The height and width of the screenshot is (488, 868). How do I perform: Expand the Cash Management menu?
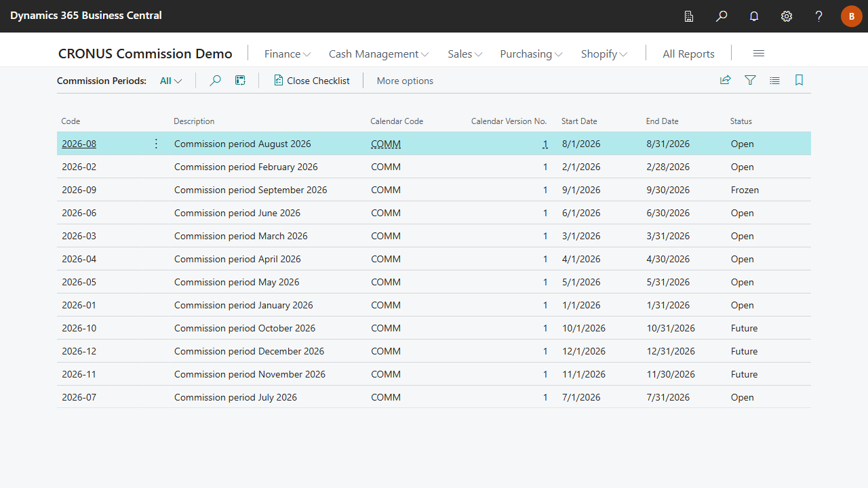point(378,54)
